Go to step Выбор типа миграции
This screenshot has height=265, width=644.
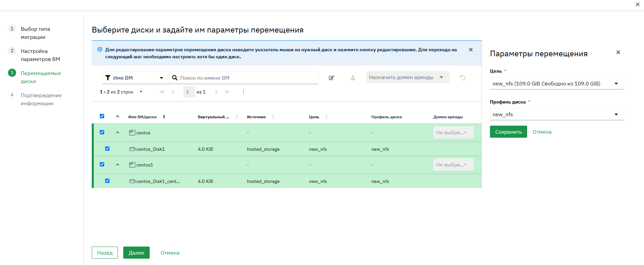point(35,33)
